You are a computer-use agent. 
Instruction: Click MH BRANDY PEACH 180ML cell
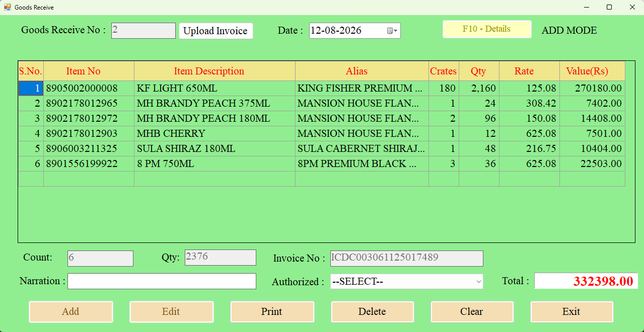(x=214, y=119)
